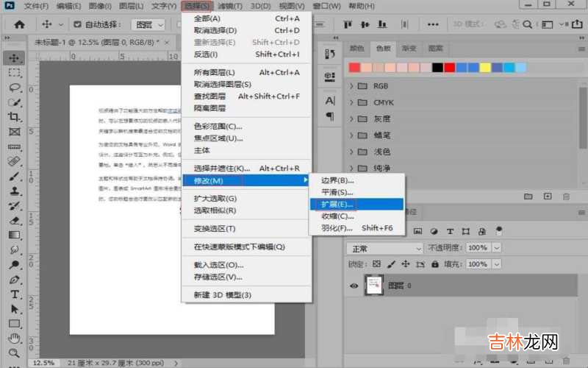
Task: Open the 填充 fill dropdown arrow
Action: click(x=497, y=264)
